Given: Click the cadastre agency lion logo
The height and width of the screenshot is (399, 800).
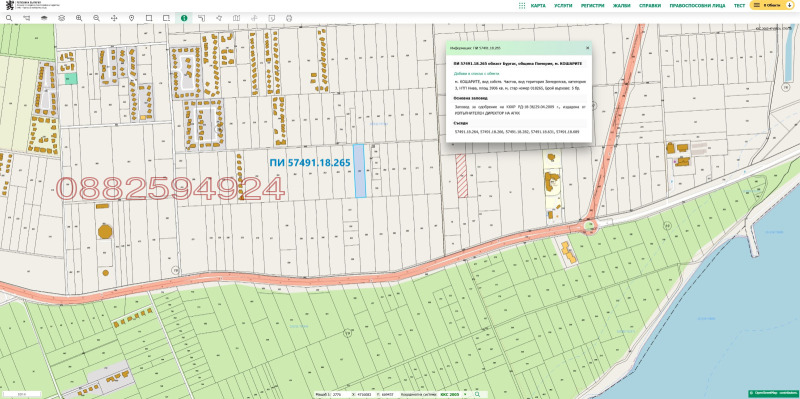Looking at the screenshot, I should [9, 6].
